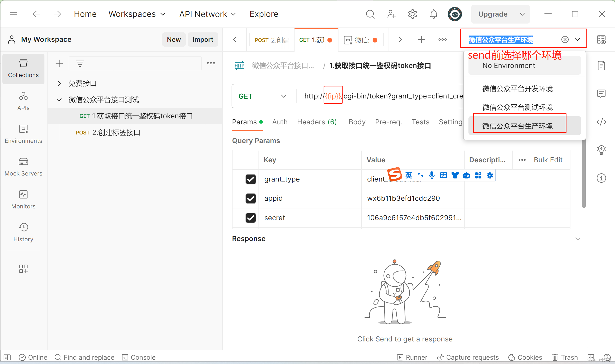Collapse the 微信公众平台接口测试 collection
This screenshot has width=615, height=364.
59,100
